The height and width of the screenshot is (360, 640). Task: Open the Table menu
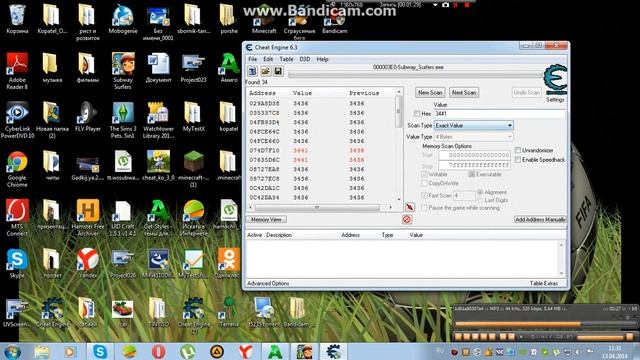click(286, 59)
